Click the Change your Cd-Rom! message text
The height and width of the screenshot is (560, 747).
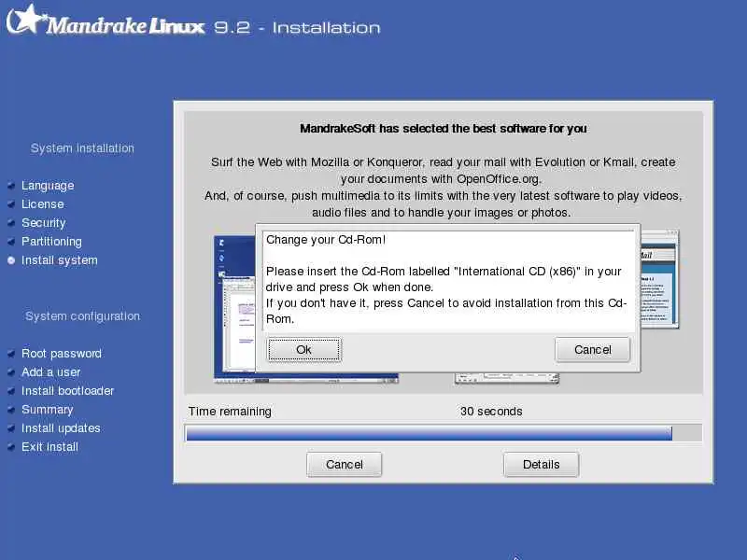[326, 240]
